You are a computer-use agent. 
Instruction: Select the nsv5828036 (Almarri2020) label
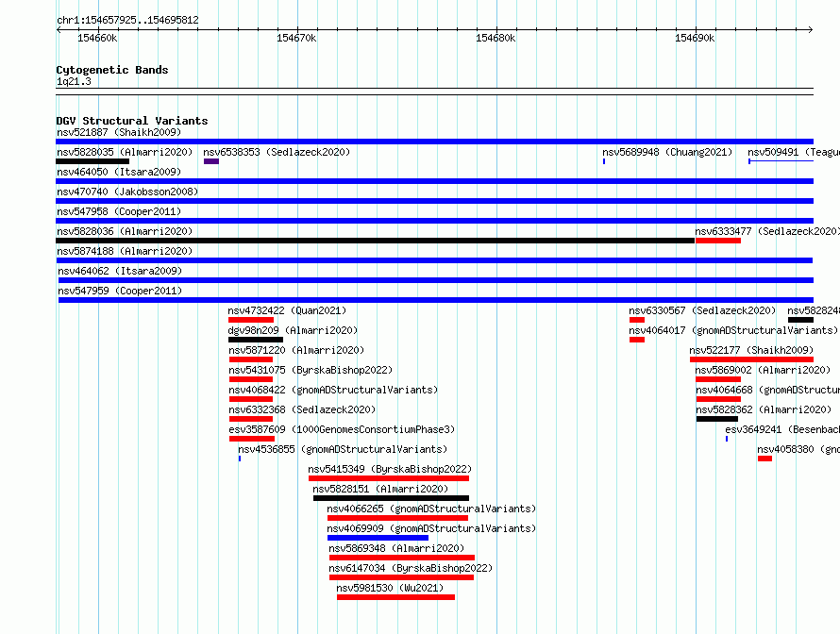tap(125, 231)
